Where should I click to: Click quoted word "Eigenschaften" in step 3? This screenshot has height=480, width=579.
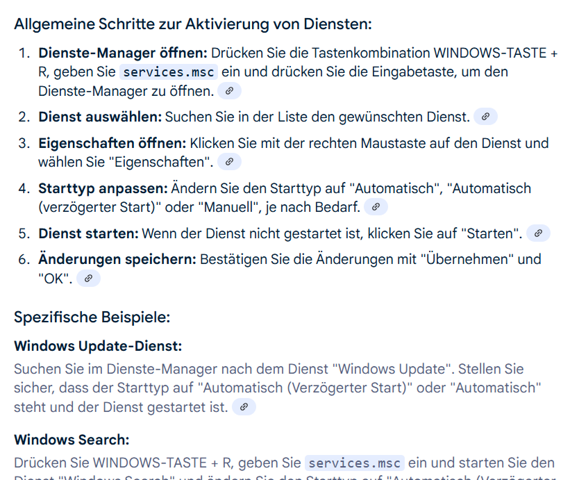coord(161,162)
